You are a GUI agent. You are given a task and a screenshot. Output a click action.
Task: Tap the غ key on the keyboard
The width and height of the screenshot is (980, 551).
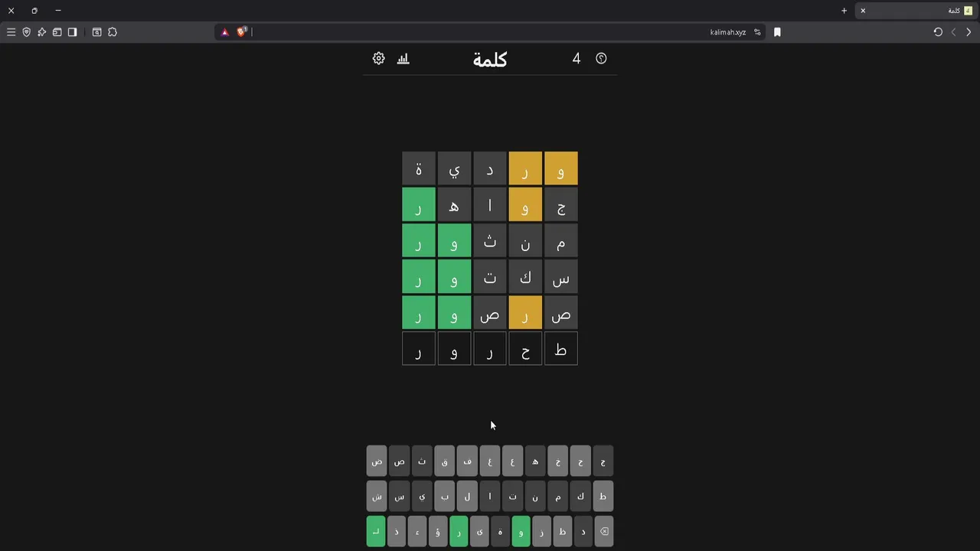490,461
